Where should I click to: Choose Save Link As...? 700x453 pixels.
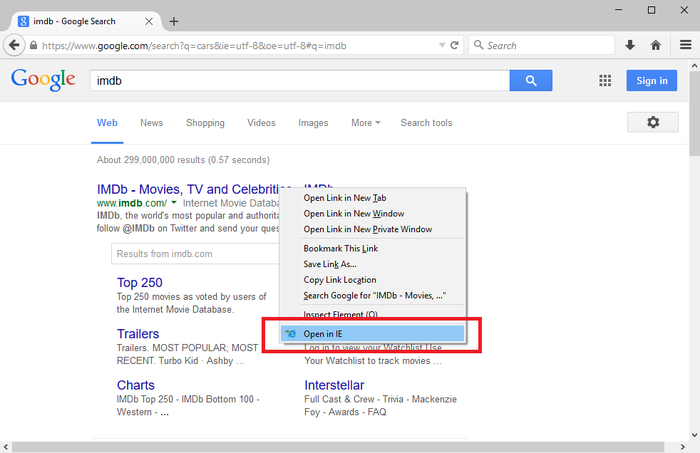(x=373, y=264)
